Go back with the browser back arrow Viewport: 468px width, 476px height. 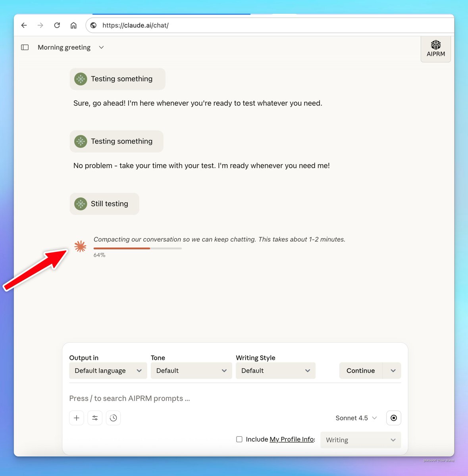pos(24,25)
